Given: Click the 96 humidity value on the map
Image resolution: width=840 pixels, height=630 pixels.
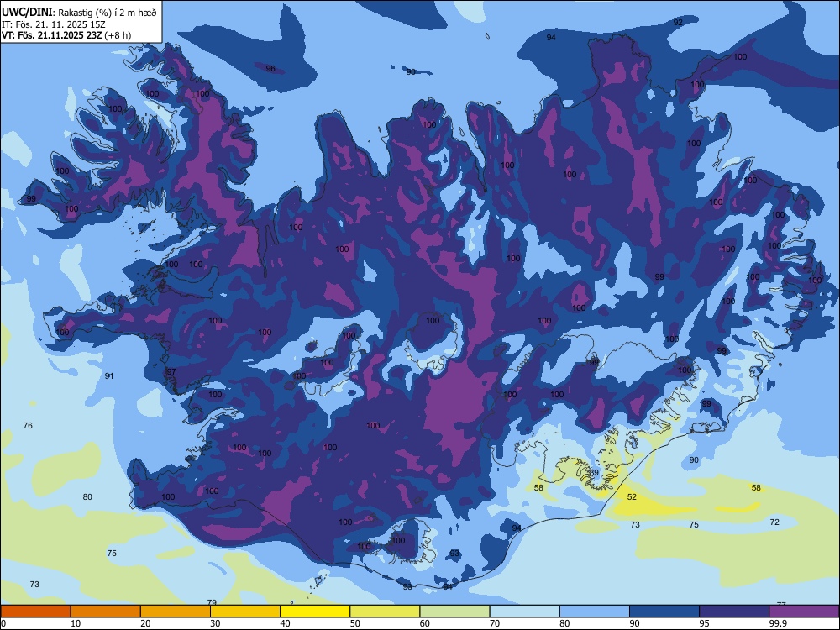Looking at the screenshot, I should (x=270, y=69).
